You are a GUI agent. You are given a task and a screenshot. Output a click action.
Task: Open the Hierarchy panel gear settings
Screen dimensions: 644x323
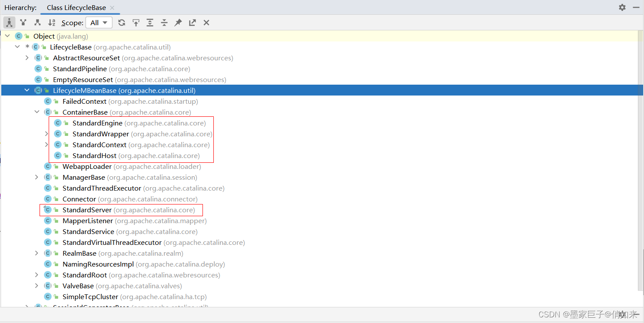(622, 7)
